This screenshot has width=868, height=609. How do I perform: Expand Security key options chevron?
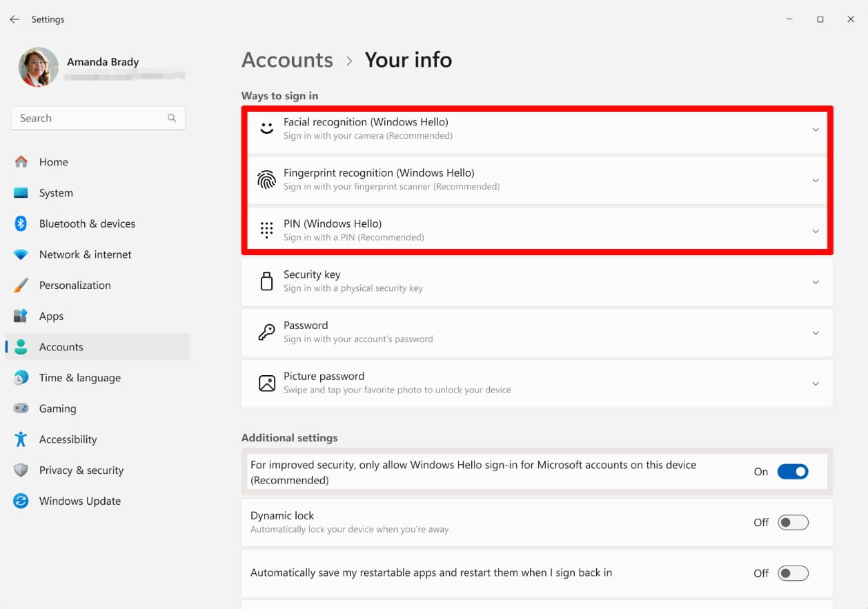tap(816, 282)
